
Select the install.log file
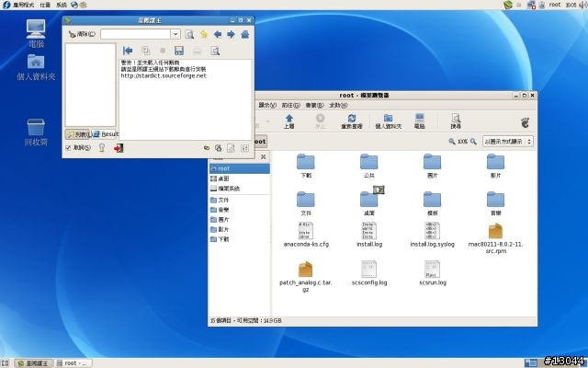pos(369,235)
